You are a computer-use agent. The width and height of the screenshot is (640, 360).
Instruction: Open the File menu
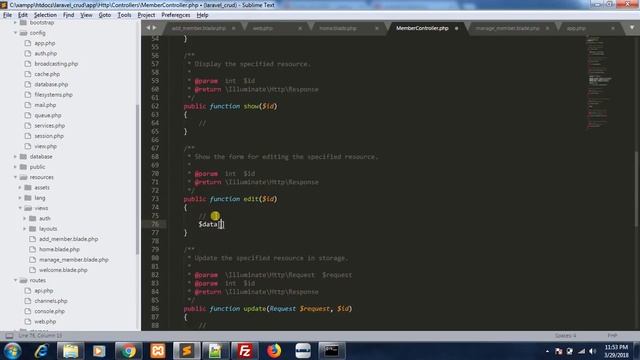7,15
